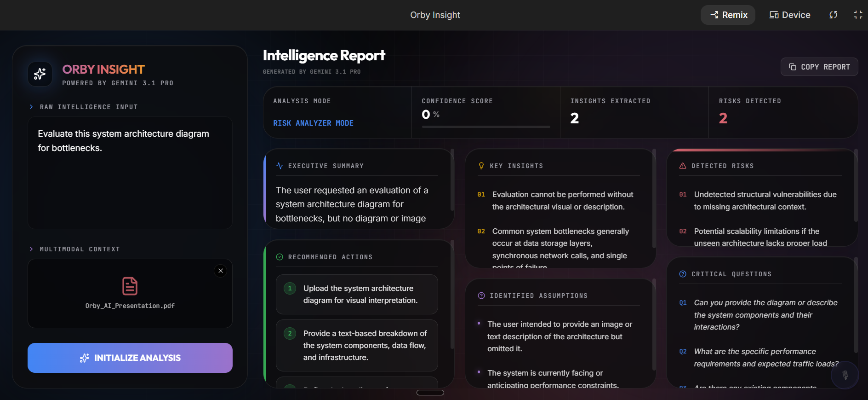This screenshot has width=868, height=400.
Task: Click the Initialize Analysis button
Action: click(130, 358)
